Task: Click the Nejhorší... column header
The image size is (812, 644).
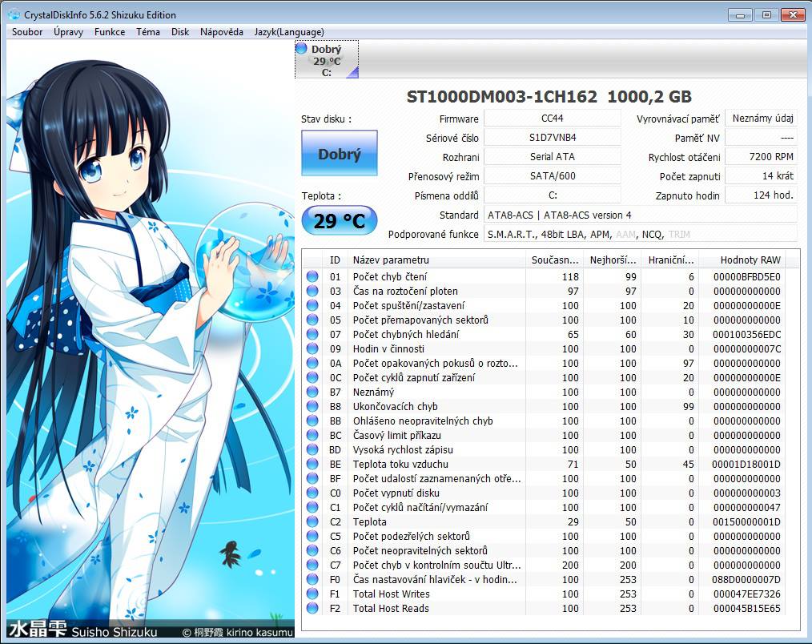Action: tap(613, 260)
